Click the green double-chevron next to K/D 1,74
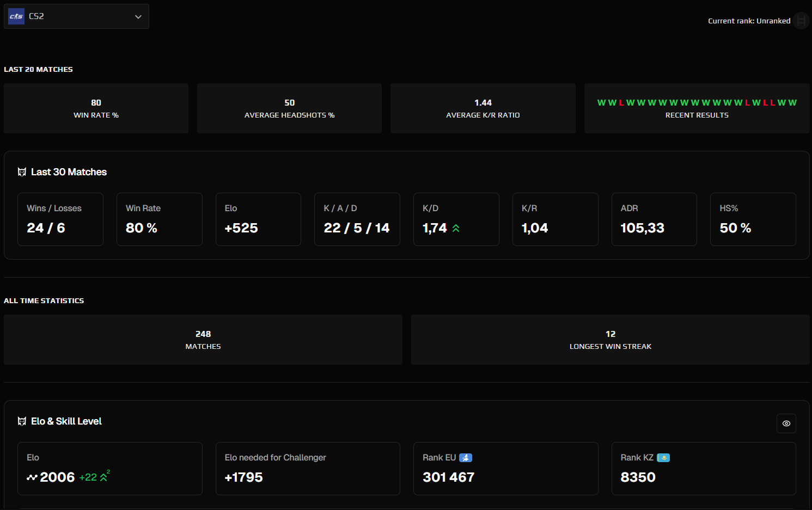The width and height of the screenshot is (812, 510). (x=456, y=228)
